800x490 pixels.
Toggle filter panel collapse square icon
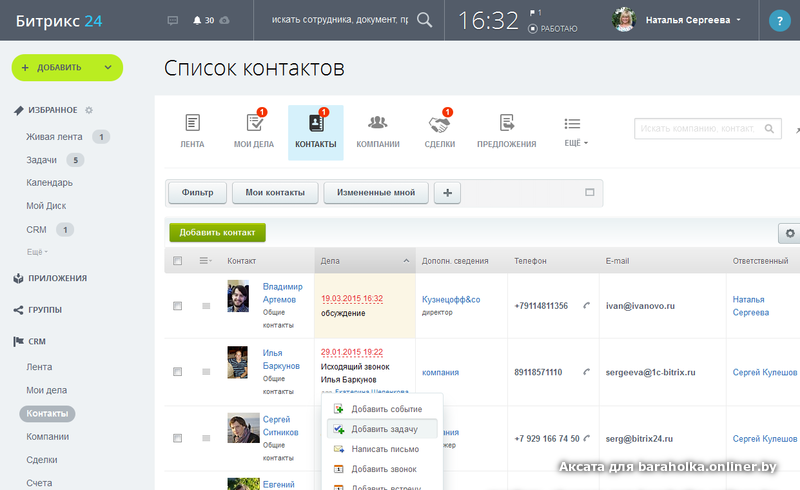point(590,192)
